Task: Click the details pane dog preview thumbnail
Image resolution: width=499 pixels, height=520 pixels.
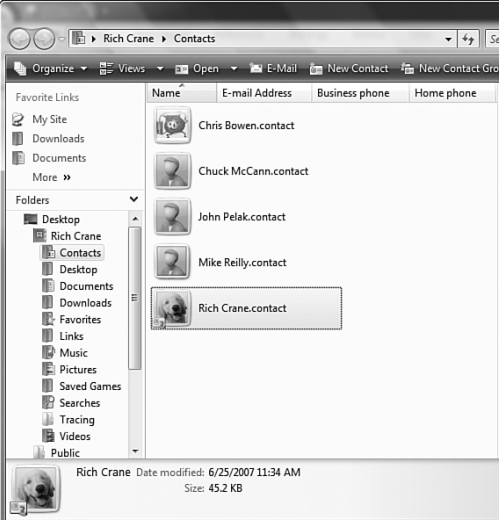Action: click(36, 490)
